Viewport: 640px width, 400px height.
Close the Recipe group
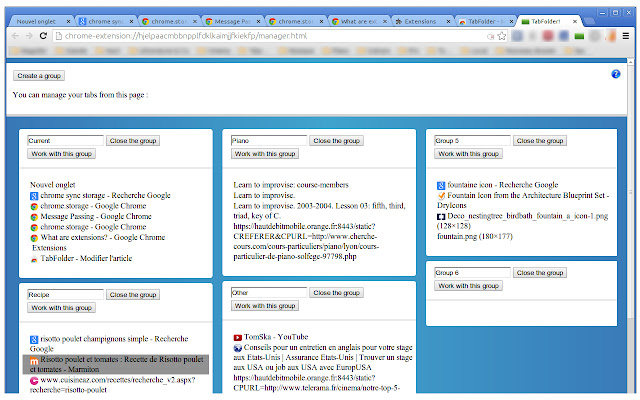click(133, 295)
